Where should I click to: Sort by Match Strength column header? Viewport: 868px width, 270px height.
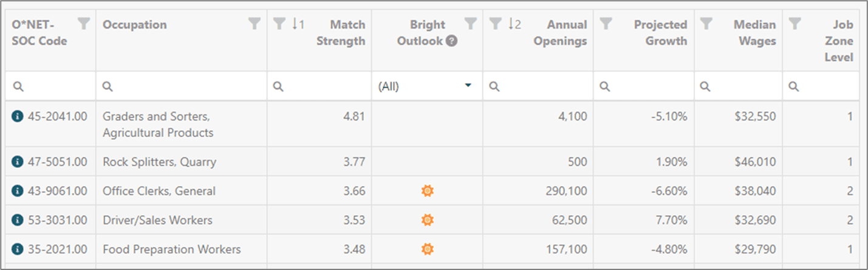point(341,33)
